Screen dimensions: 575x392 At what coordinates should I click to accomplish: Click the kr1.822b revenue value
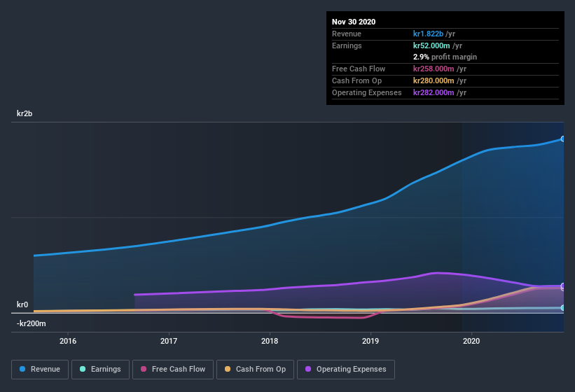(x=428, y=34)
